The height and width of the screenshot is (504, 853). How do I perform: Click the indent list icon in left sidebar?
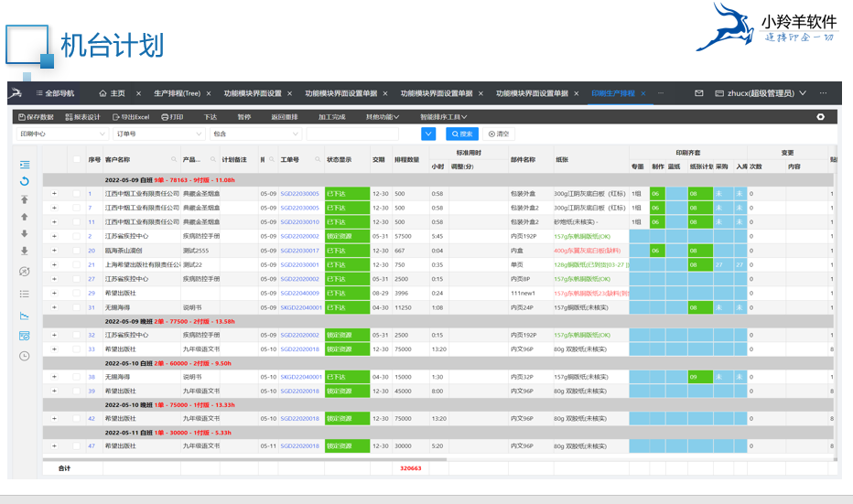tap(25, 165)
